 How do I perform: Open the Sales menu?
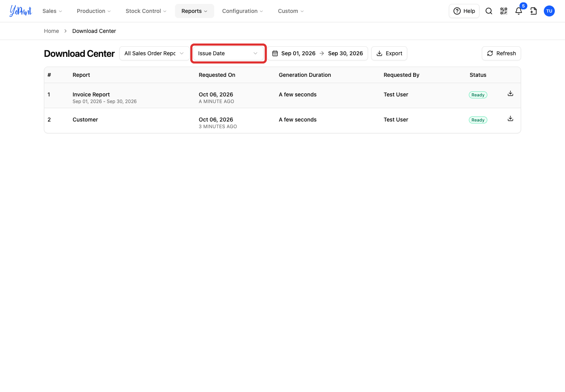52,11
